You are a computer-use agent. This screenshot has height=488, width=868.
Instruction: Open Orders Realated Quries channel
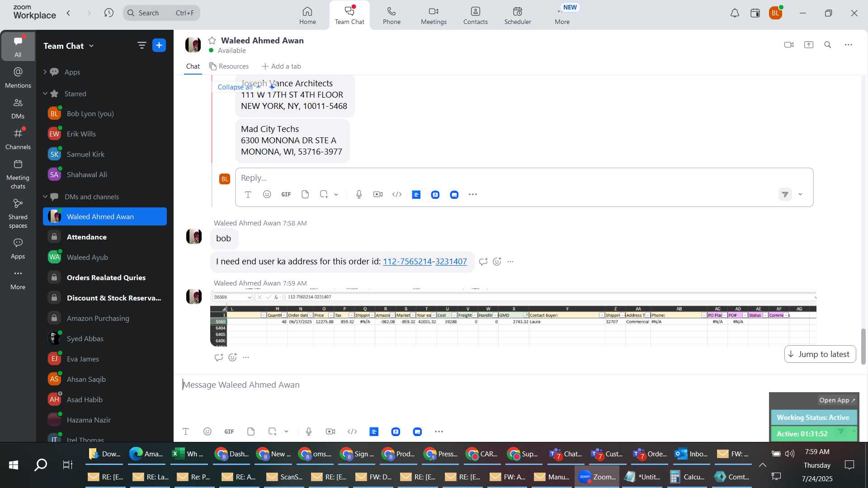tap(105, 277)
